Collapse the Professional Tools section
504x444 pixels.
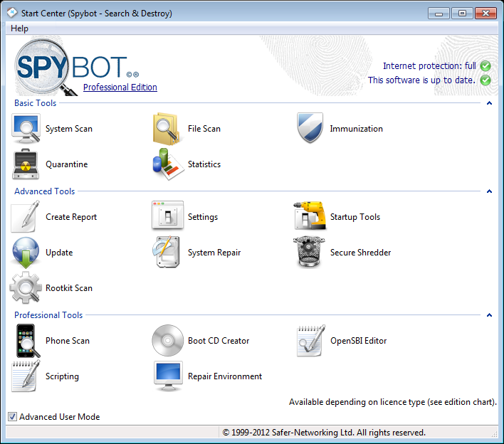[490, 315]
